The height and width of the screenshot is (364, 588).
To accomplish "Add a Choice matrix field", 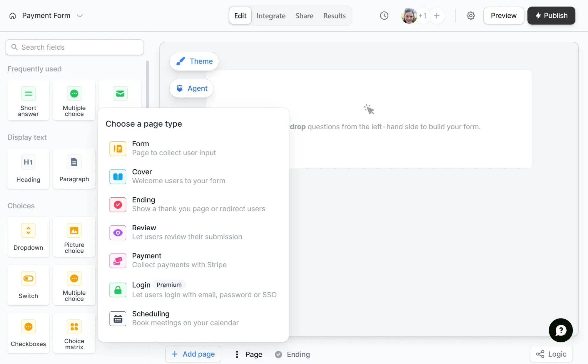I will [x=74, y=333].
